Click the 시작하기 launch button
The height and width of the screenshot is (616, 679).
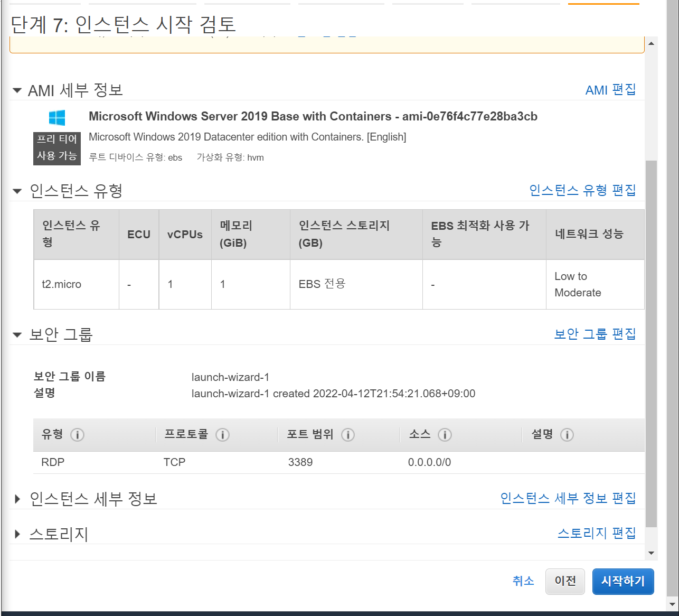pos(623,581)
